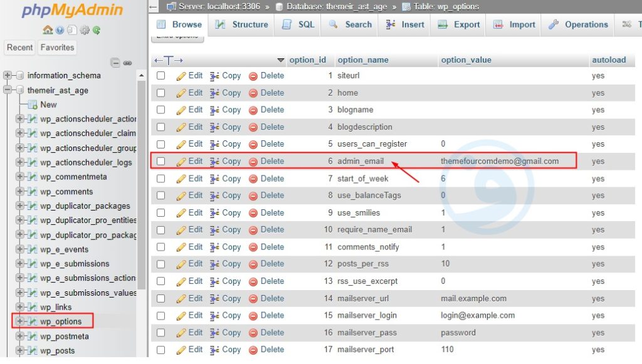The image size is (642, 364).
Task: Collapse the themeir_ast_age database node
Action: [8, 90]
